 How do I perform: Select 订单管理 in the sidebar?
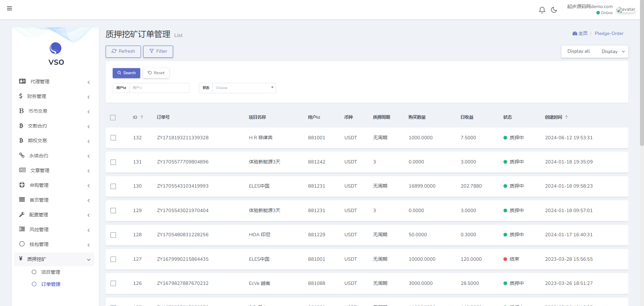click(51, 284)
